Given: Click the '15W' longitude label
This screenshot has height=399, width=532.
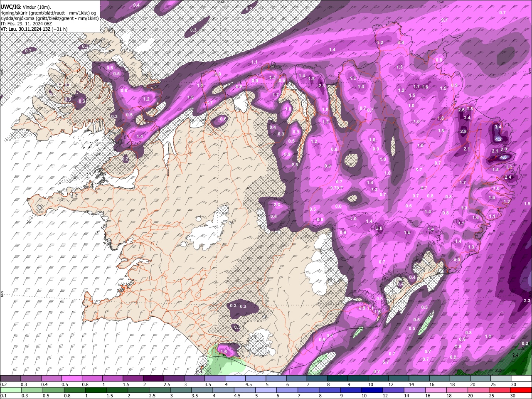Looking at the screenshot, I should 440,2.
